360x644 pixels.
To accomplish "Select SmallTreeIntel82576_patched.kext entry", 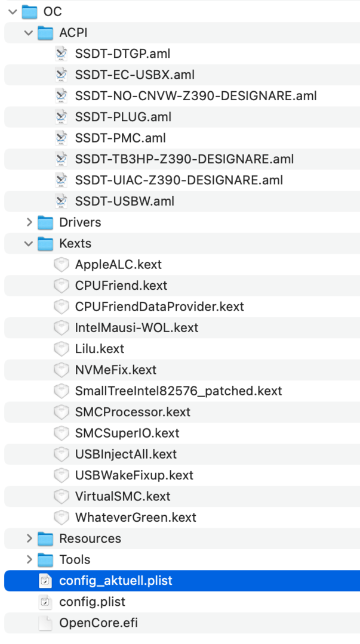I will 178,391.
